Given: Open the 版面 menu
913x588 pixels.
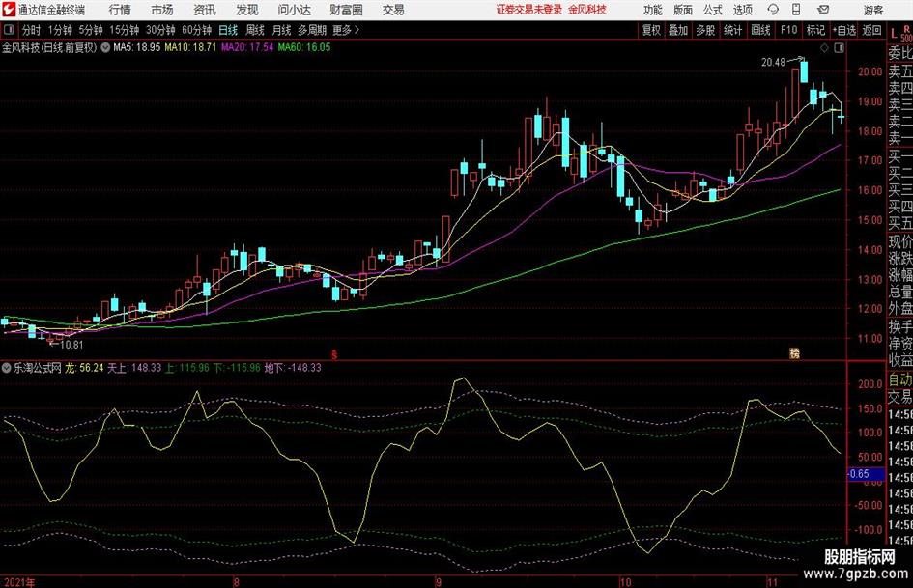Looking at the screenshot, I should click(683, 10).
